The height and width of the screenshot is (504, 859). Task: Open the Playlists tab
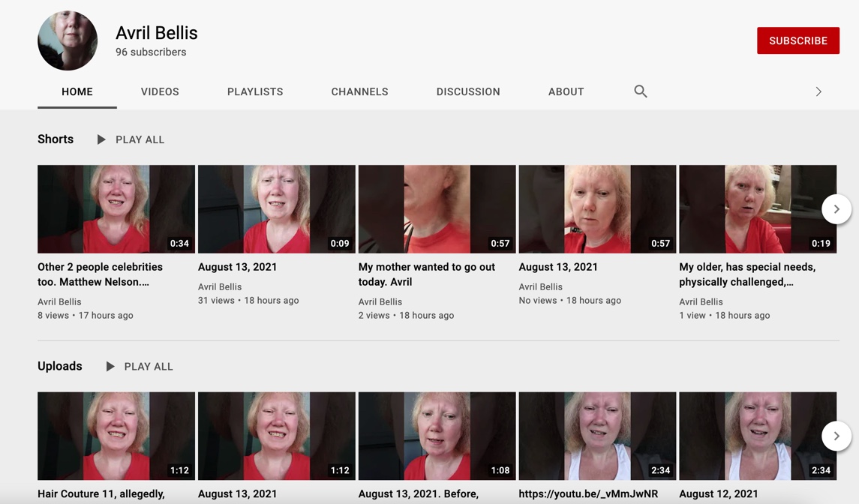(x=255, y=91)
